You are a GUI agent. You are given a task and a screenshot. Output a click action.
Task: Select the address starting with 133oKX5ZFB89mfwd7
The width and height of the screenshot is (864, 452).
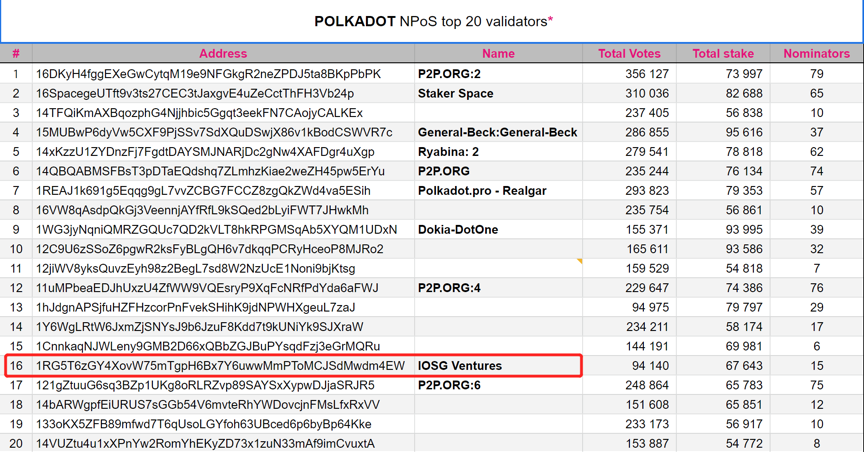tap(203, 424)
